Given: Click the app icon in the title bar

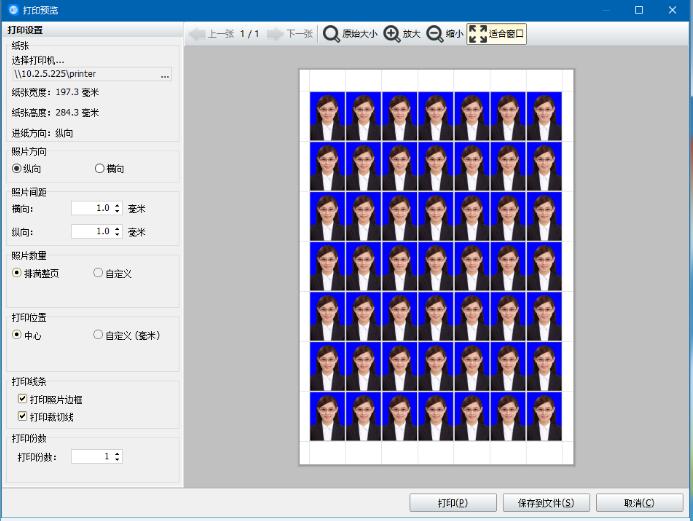Looking at the screenshot, I should click(x=12, y=9).
